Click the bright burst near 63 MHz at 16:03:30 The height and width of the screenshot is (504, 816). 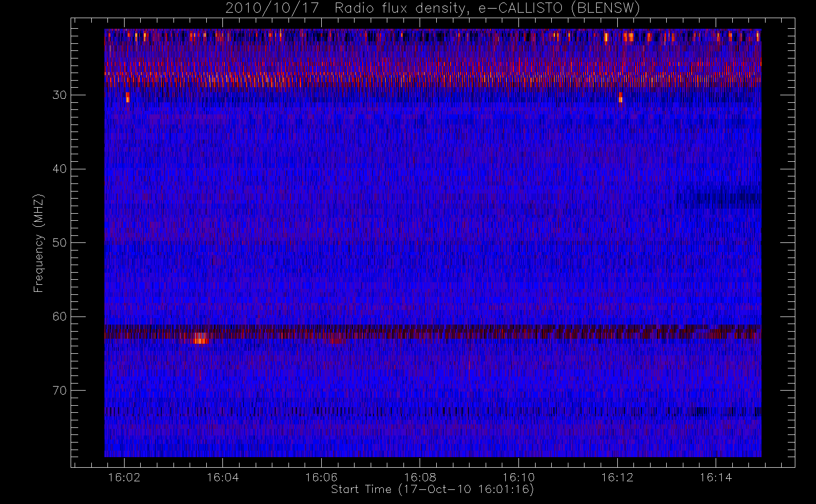[x=200, y=338]
